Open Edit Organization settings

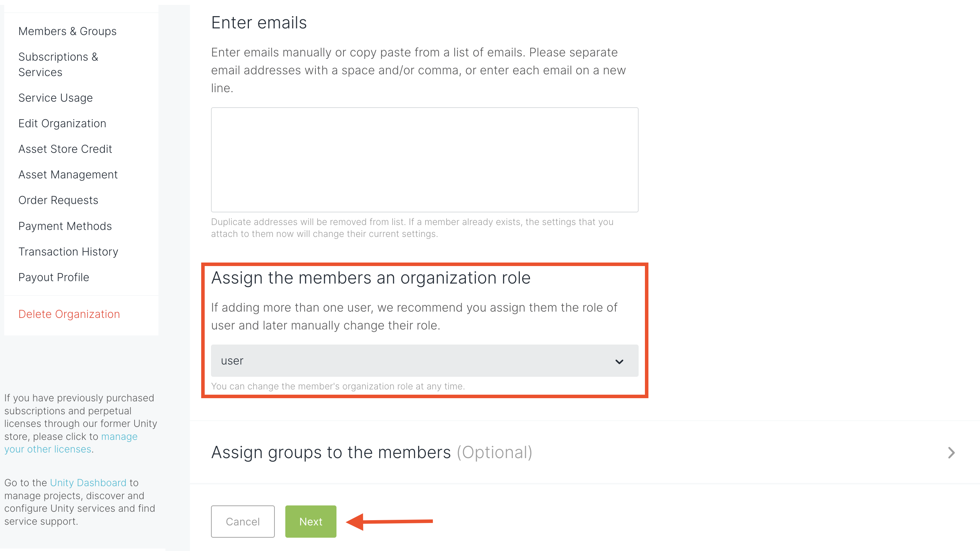[x=62, y=123]
